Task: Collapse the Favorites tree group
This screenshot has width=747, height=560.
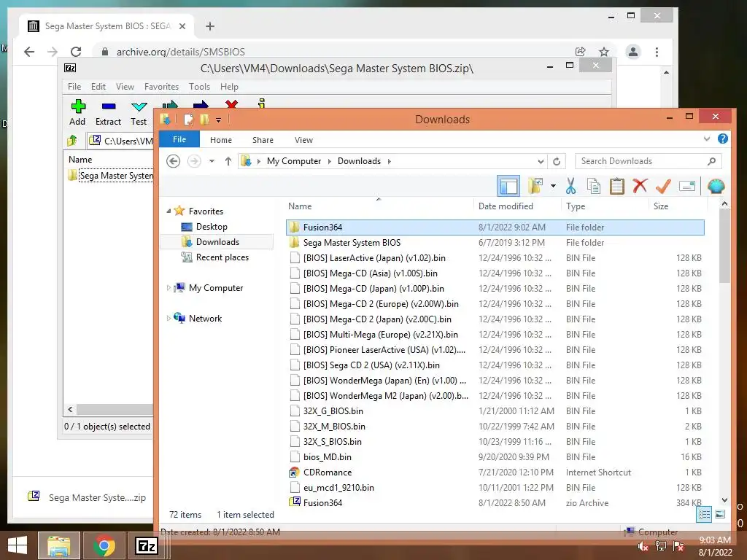Action: (169, 211)
